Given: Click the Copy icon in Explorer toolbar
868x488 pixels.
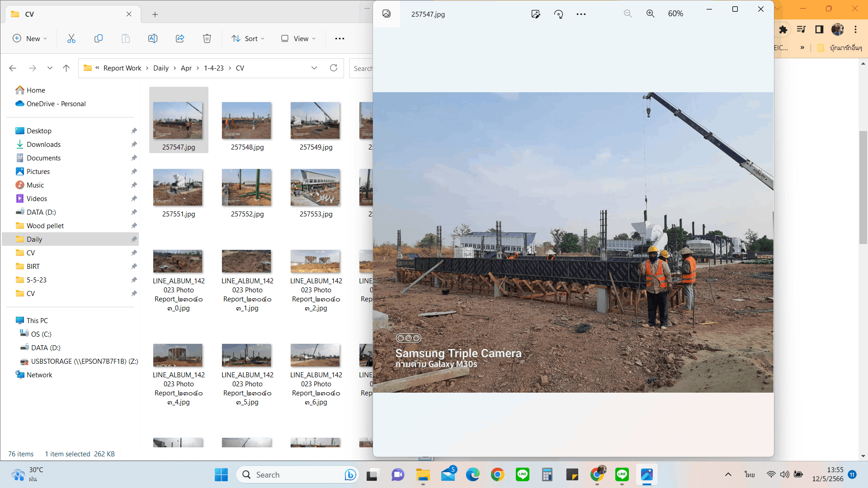Looking at the screenshot, I should pyautogui.click(x=98, y=38).
